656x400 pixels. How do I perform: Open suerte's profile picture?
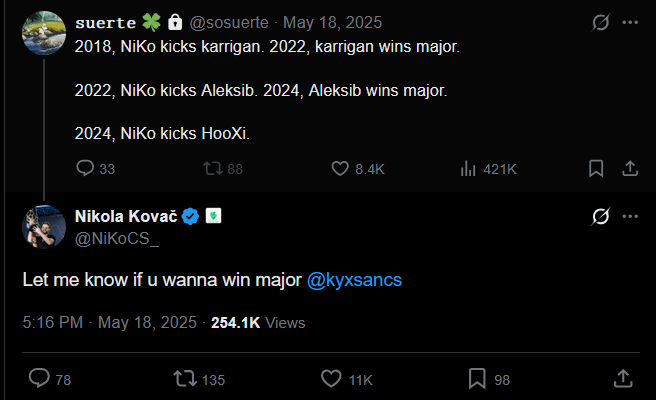[x=45, y=34]
